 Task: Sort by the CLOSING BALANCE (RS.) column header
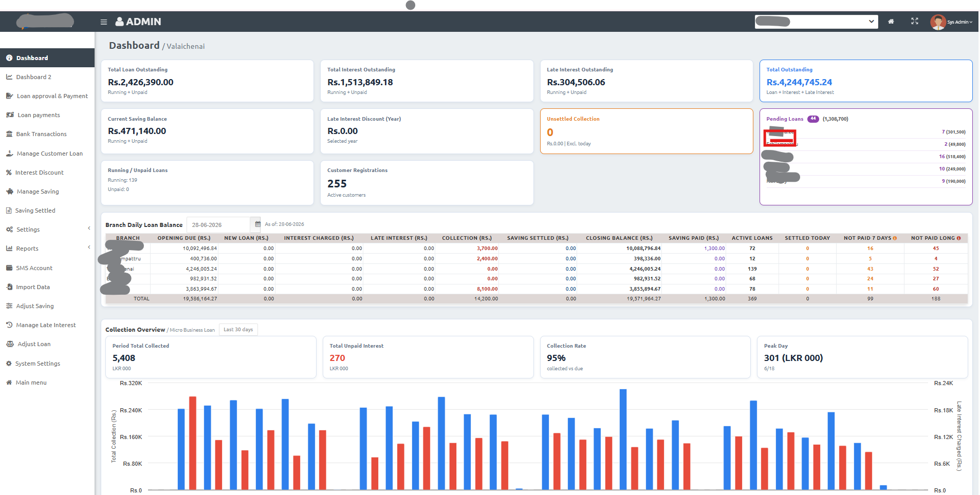(619, 238)
